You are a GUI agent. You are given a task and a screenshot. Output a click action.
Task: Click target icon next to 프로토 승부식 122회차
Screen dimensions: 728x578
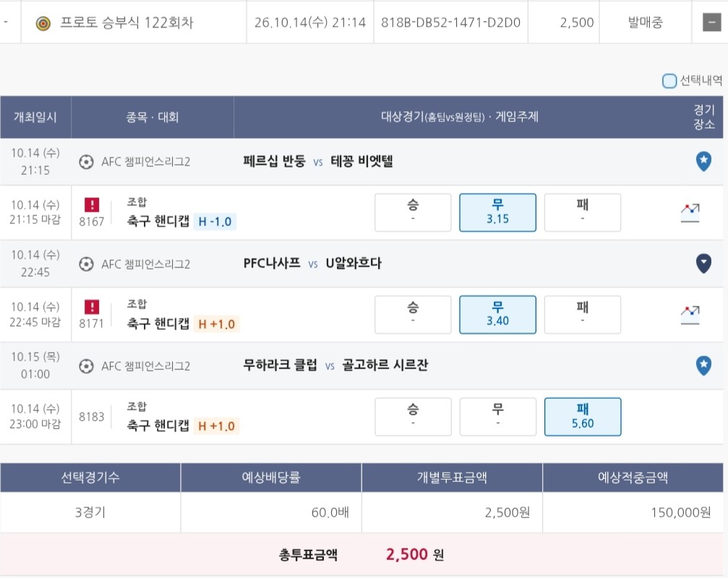(x=43, y=23)
